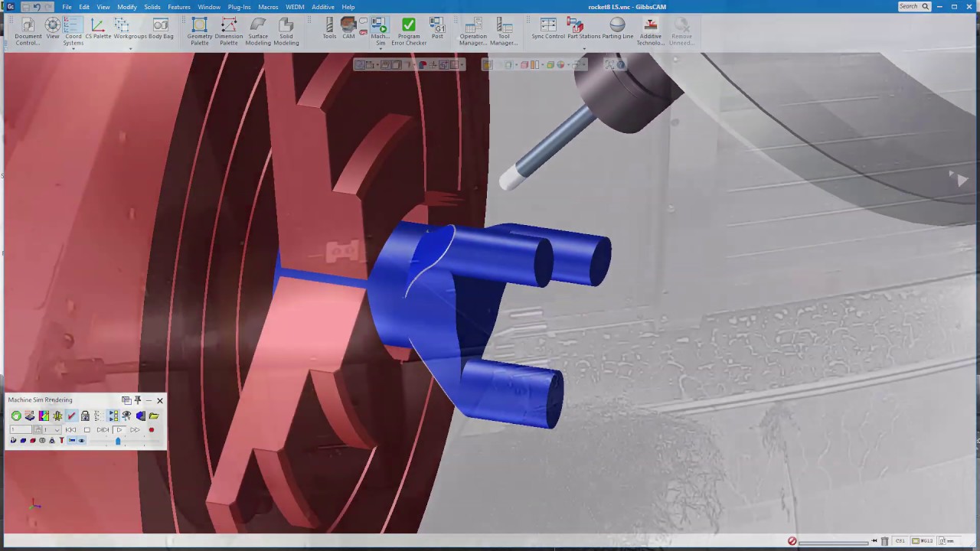Screen dimensions: 980x551
Task: Toggle the Mach Sim button
Action: (x=380, y=31)
